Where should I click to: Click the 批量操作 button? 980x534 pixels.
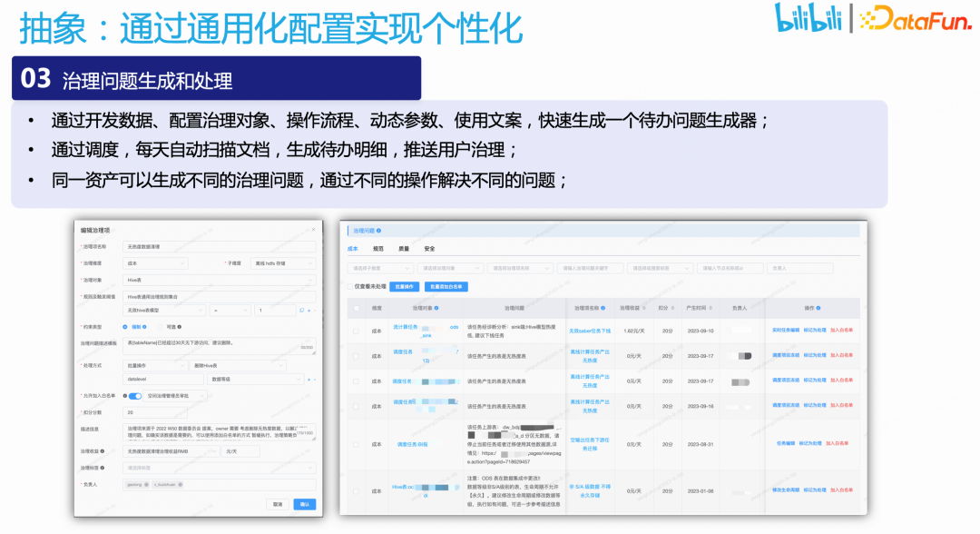click(403, 286)
